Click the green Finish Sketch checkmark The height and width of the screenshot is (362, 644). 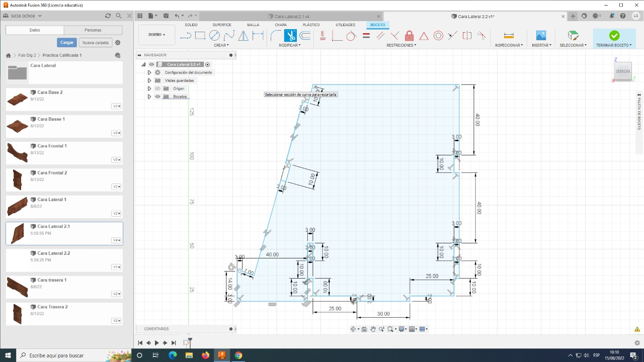pyautogui.click(x=614, y=35)
